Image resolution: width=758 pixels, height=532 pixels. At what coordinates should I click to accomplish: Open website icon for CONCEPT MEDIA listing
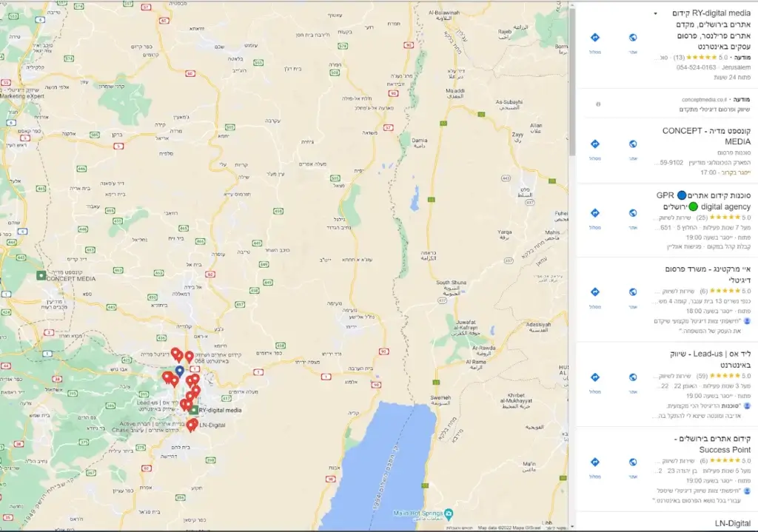[x=633, y=144]
